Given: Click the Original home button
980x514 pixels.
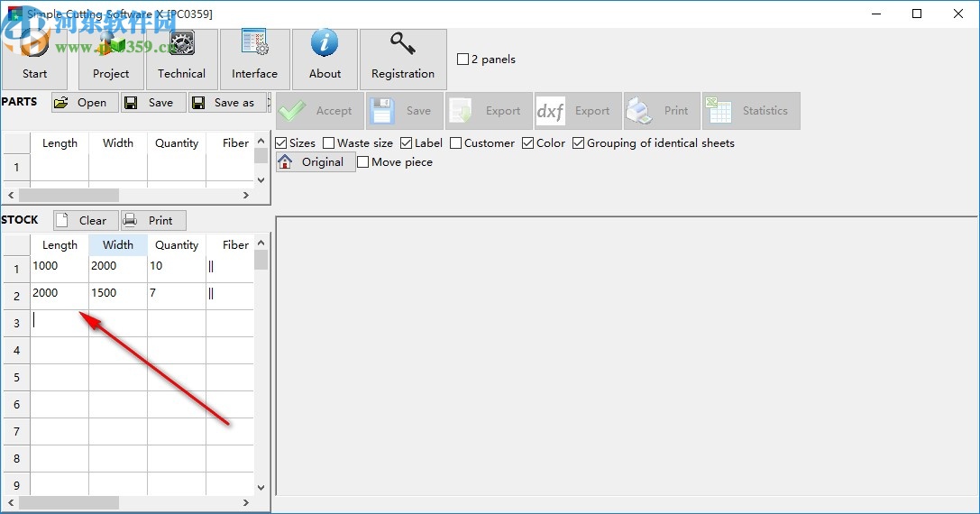Looking at the screenshot, I should pyautogui.click(x=316, y=162).
